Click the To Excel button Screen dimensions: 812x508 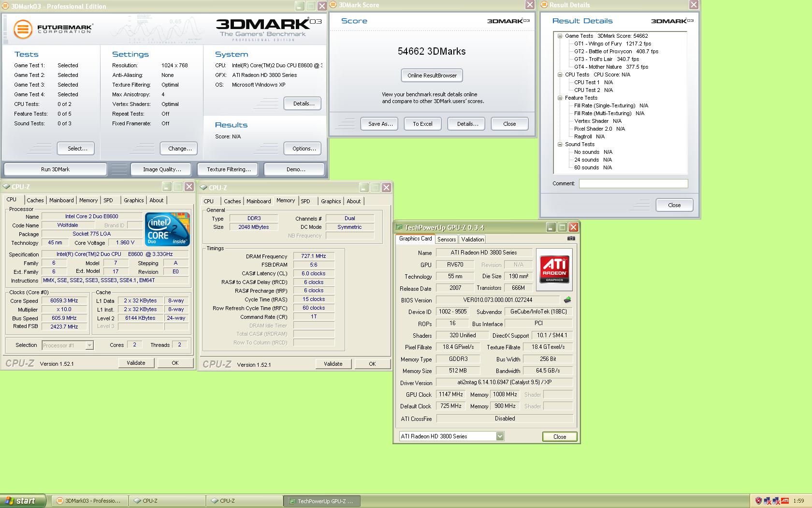pos(422,124)
